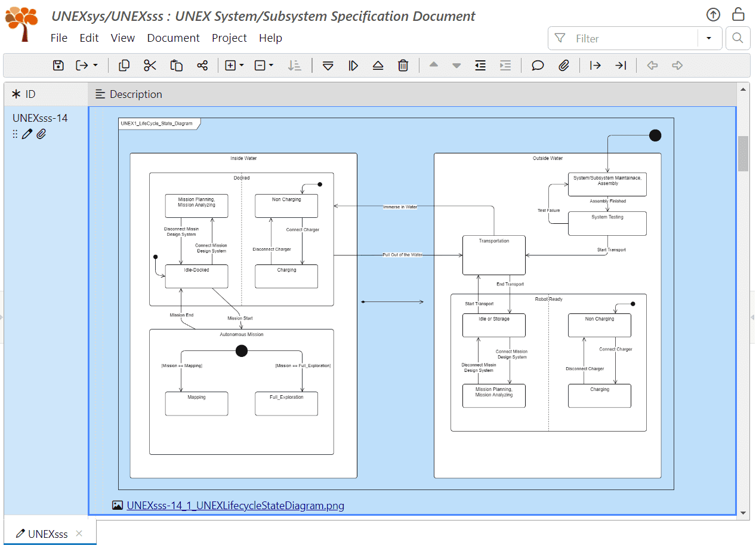This screenshot has width=756, height=545.
Task: Click into the Filter input field
Action: click(623, 38)
